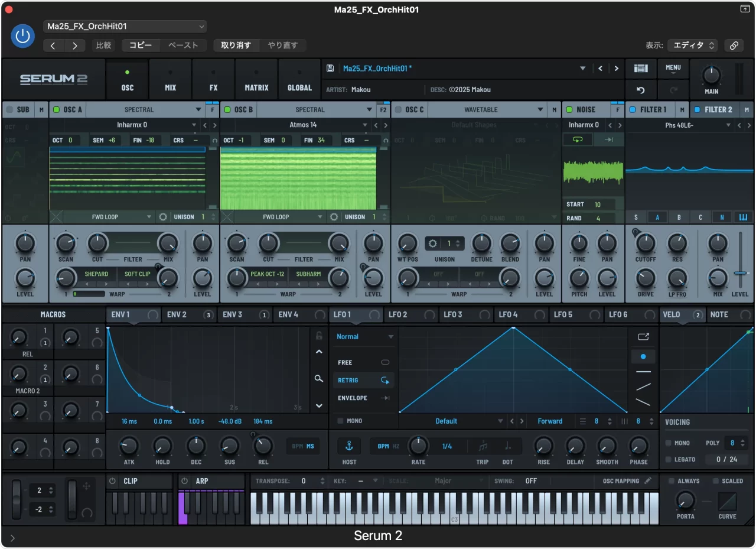This screenshot has height=549, width=756.
Task: Open the preset browser icon
Action: (641, 69)
